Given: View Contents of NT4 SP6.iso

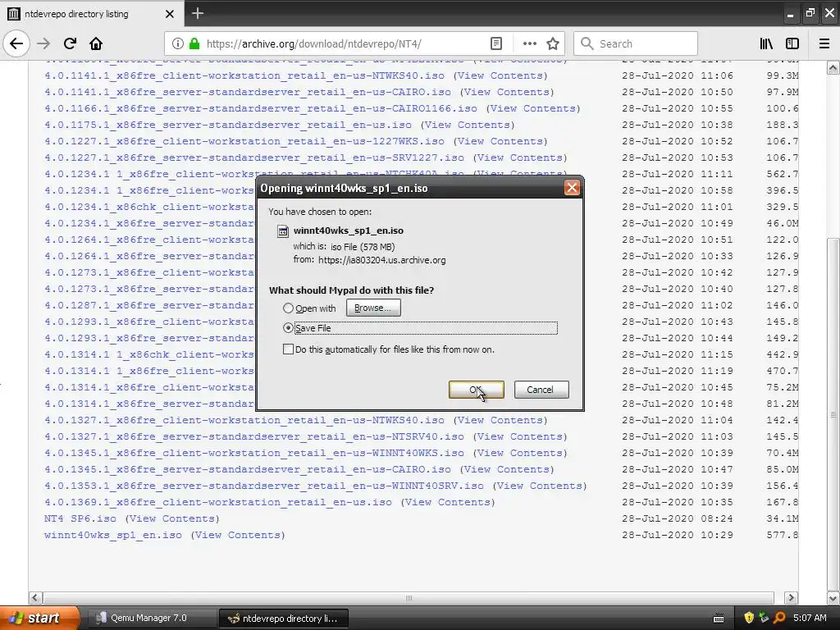Looking at the screenshot, I should click(x=172, y=518).
